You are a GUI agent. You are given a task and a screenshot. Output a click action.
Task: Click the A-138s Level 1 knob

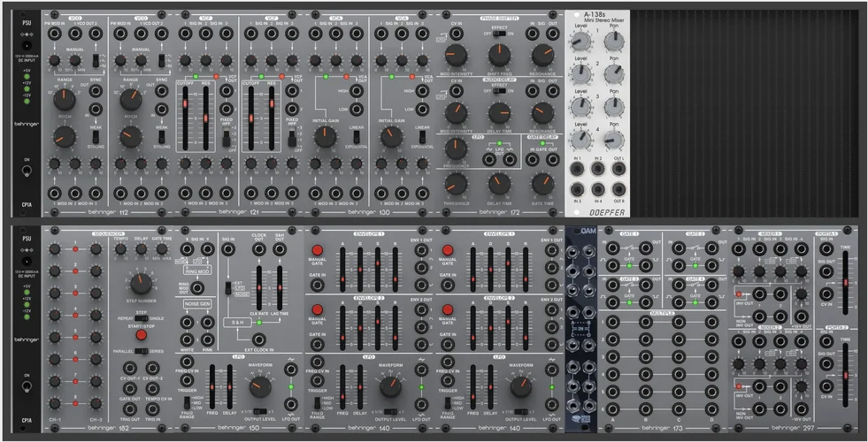[x=580, y=41]
